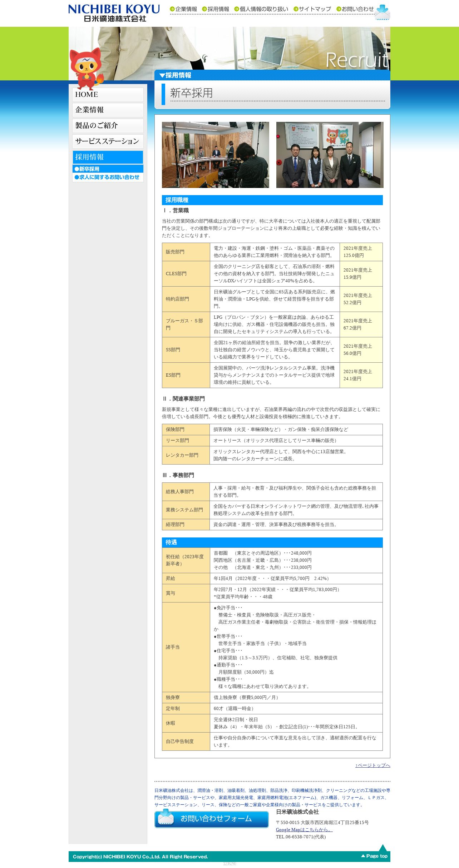
Task: Click the ブルーガス・S部門 table cell
Action: tap(186, 324)
